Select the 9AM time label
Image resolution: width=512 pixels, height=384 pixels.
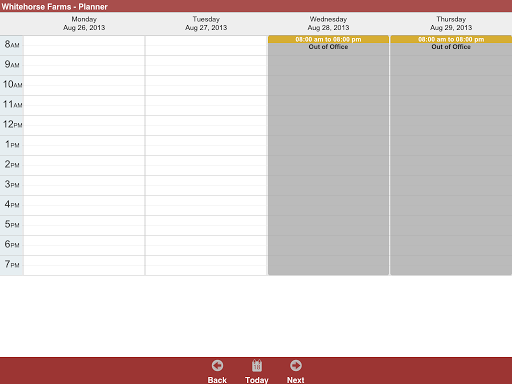pyautogui.click(x=12, y=65)
